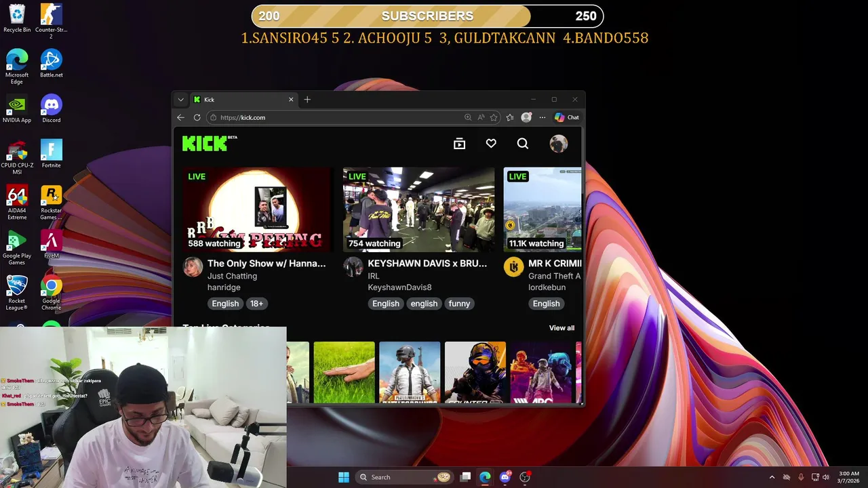Expand the Edge tab actions dropdown
This screenshot has height=488, width=868.
(180, 100)
